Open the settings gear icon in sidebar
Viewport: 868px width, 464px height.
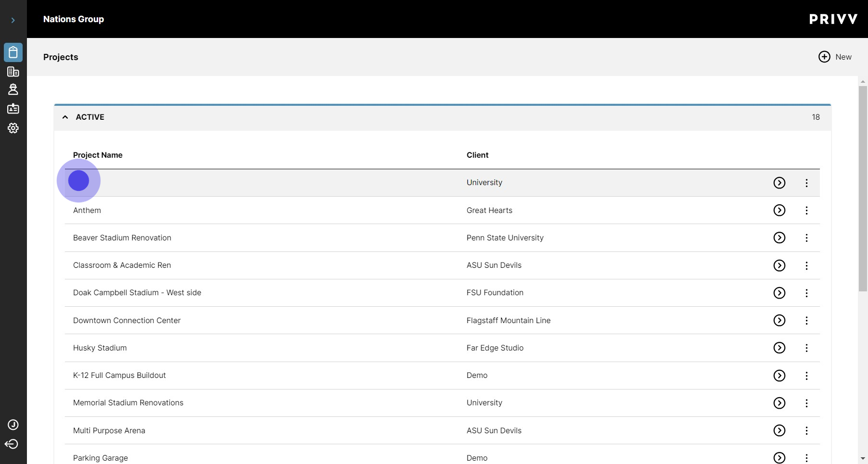click(13, 128)
